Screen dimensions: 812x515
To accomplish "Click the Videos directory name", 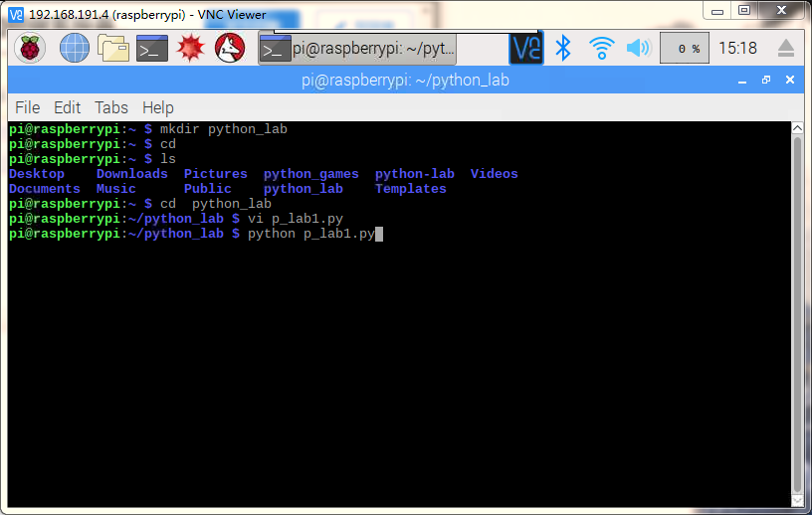I will point(494,174).
